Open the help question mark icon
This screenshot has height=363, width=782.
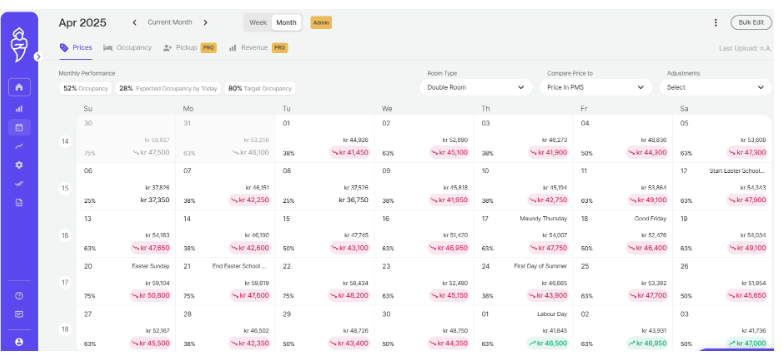coord(19,296)
